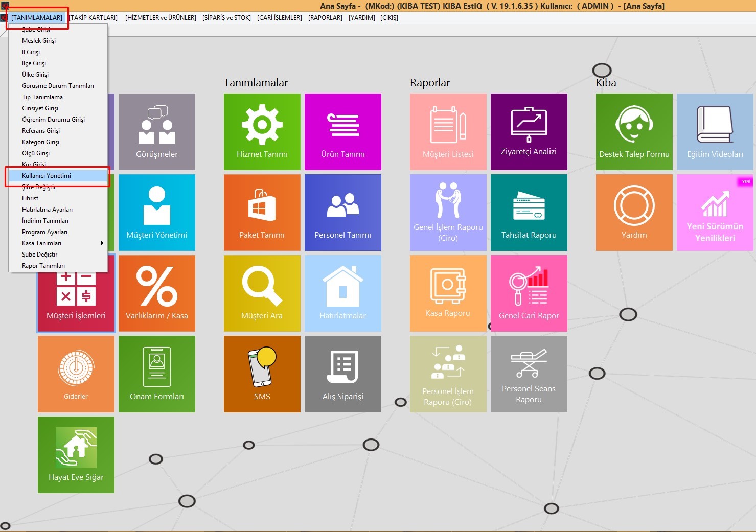756x532 pixels.
Task: Choose Hatırlatma Ayarları menu entry
Action: [47, 210]
